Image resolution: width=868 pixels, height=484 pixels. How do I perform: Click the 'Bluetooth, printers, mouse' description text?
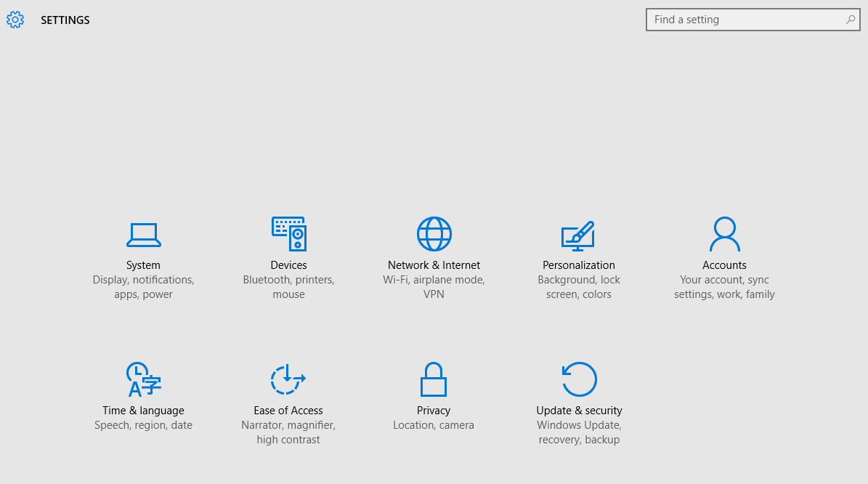(x=288, y=286)
